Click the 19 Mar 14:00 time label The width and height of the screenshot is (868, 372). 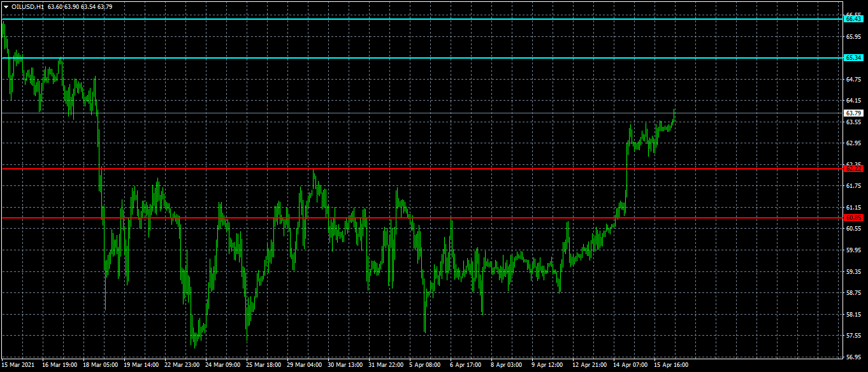141,365
